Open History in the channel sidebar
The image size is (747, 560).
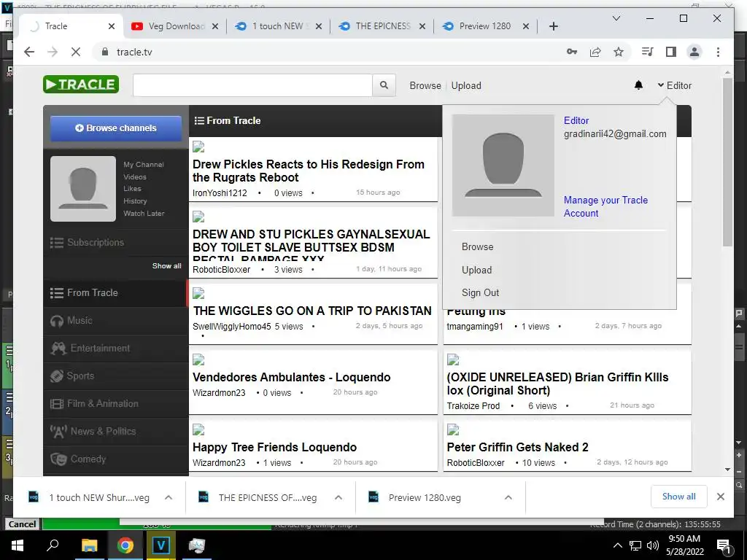135,201
